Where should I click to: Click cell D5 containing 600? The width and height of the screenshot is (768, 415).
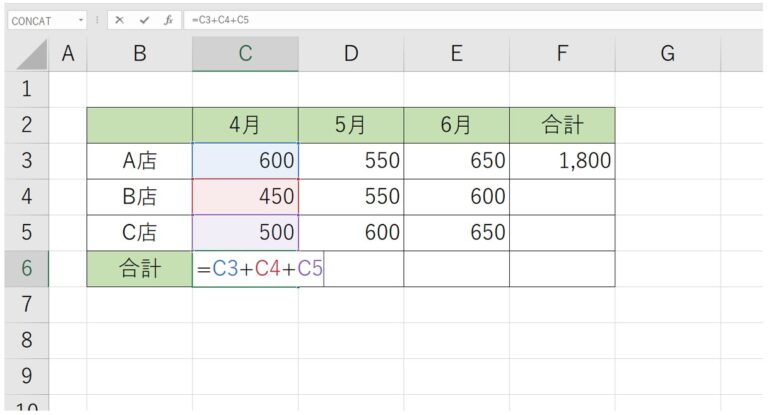point(351,232)
